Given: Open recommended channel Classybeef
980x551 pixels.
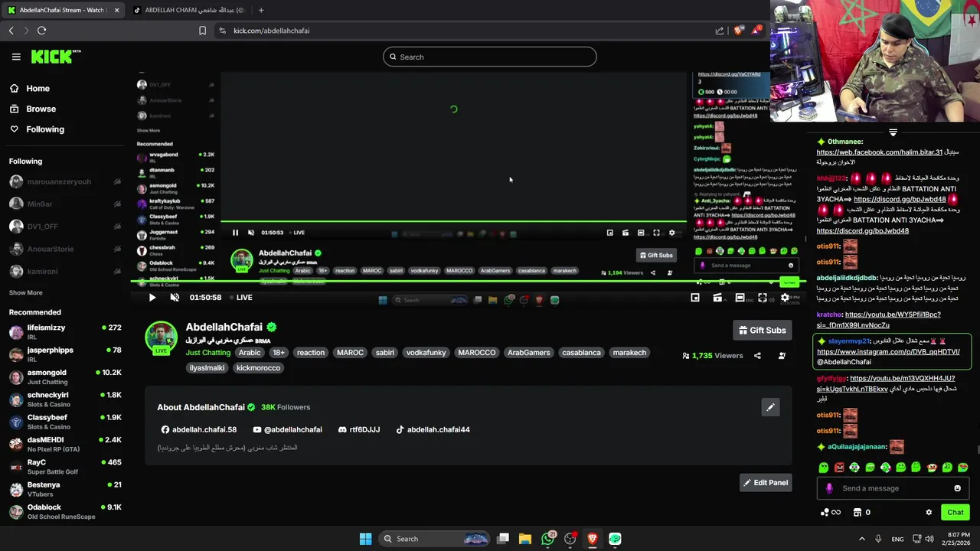Looking at the screenshot, I should pyautogui.click(x=65, y=422).
